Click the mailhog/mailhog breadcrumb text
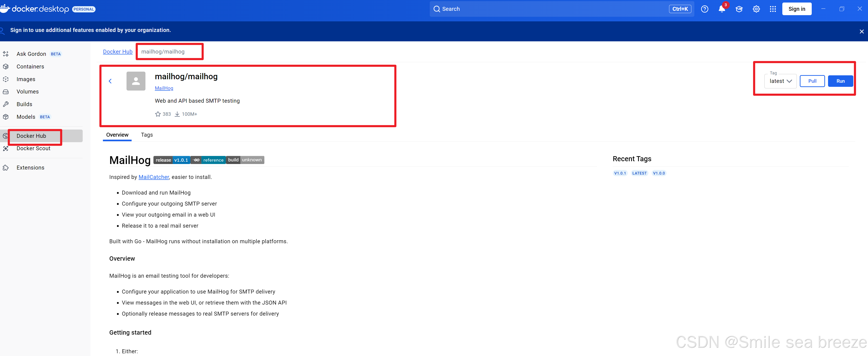 [163, 51]
